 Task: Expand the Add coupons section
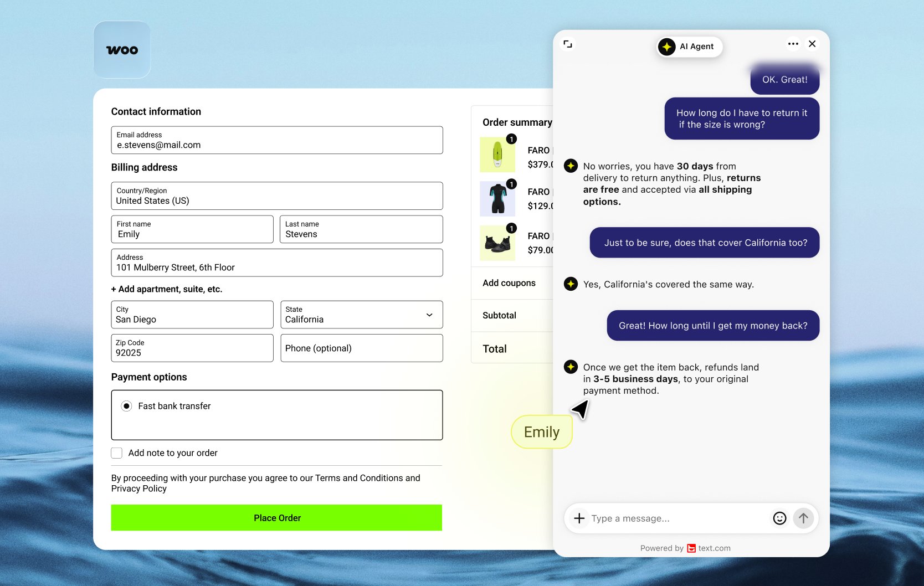[x=509, y=283]
